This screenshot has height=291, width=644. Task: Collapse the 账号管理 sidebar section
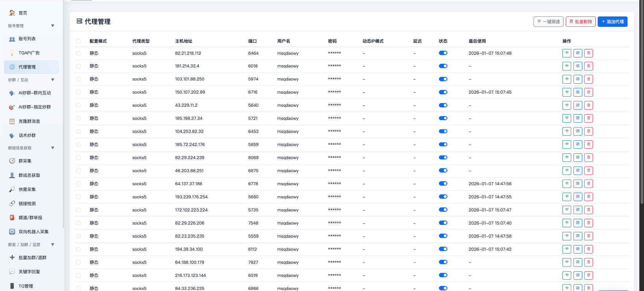tap(53, 26)
